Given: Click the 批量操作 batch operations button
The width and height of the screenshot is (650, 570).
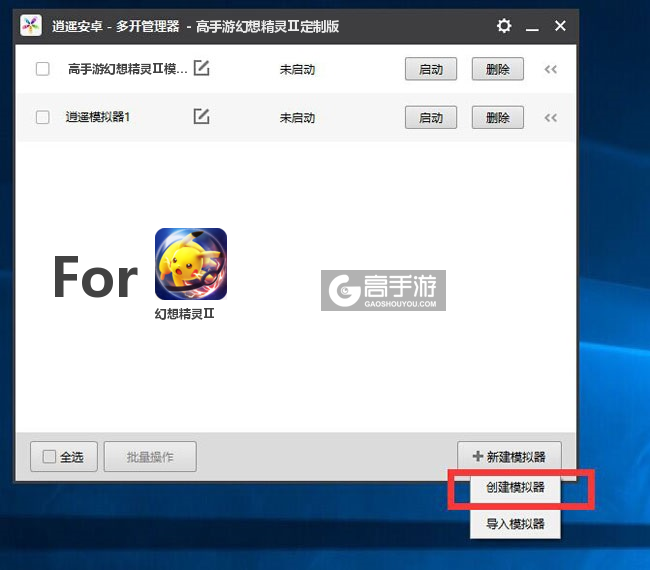Looking at the screenshot, I should tap(150, 457).
